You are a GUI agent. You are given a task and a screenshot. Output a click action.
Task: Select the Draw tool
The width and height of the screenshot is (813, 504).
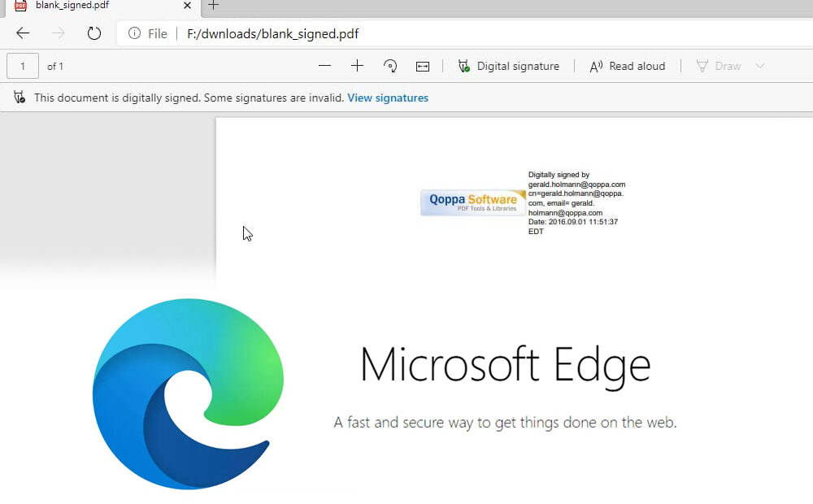tap(718, 67)
